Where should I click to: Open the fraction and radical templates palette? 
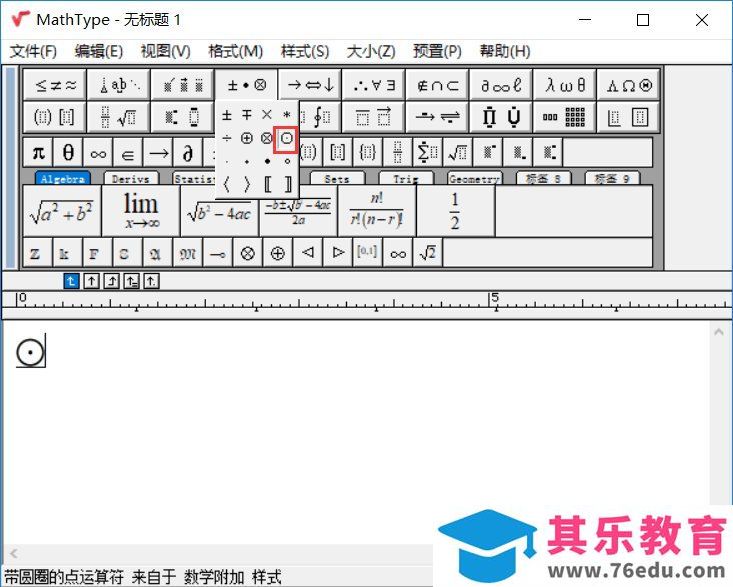tap(119, 117)
